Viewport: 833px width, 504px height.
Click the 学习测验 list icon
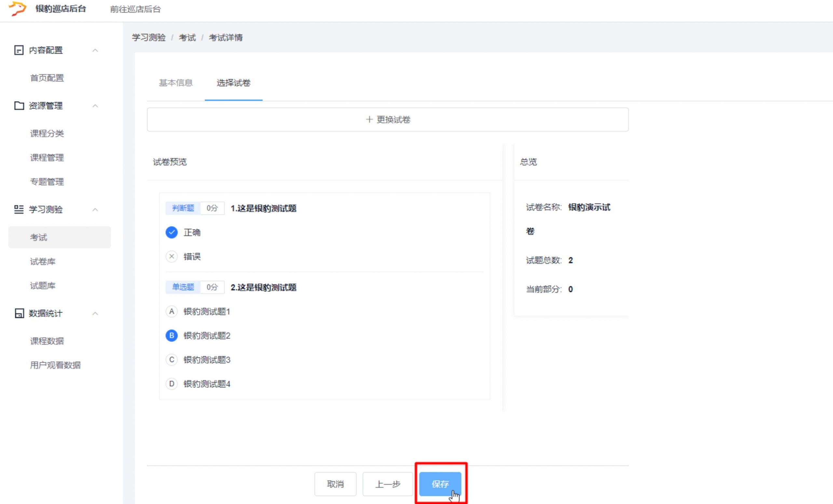pyautogui.click(x=19, y=210)
